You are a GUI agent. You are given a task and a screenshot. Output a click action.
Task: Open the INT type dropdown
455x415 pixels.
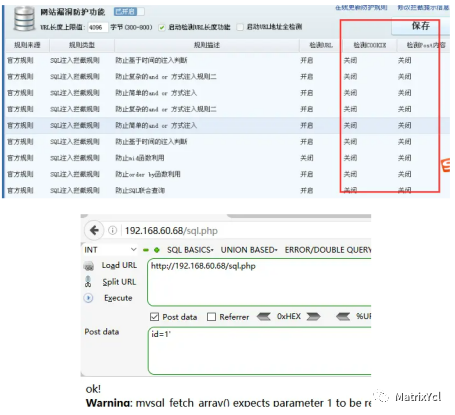click(x=110, y=250)
